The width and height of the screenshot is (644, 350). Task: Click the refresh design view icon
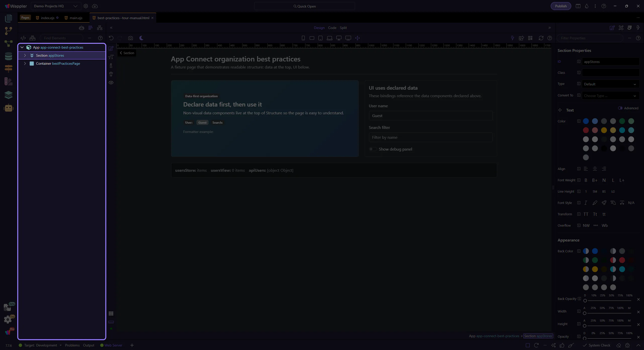541,38
